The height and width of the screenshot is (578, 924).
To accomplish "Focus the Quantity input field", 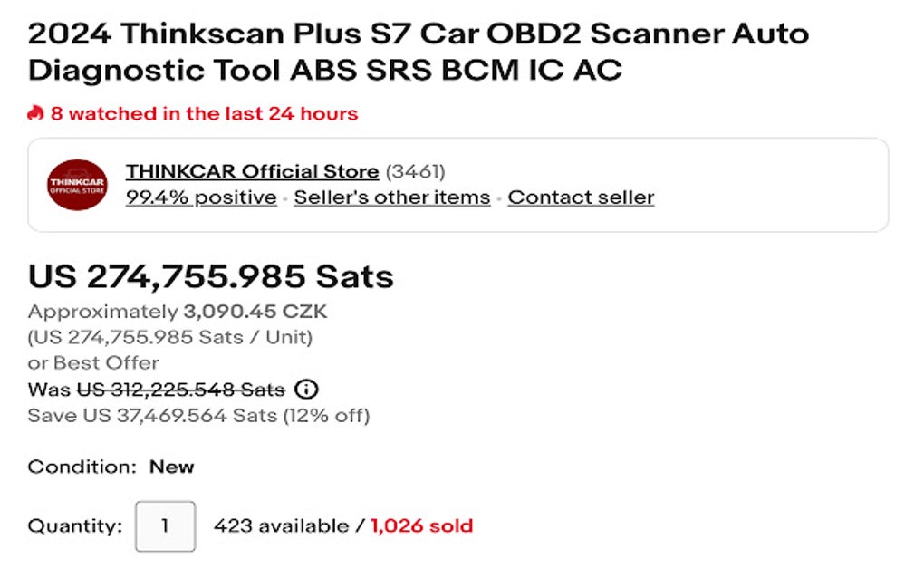I will point(165,526).
